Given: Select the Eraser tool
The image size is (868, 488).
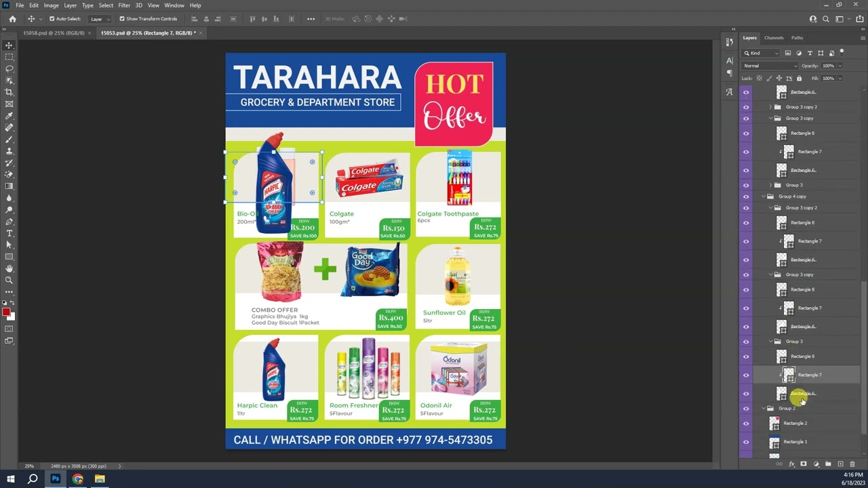Looking at the screenshot, I should click(x=9, y=174).
